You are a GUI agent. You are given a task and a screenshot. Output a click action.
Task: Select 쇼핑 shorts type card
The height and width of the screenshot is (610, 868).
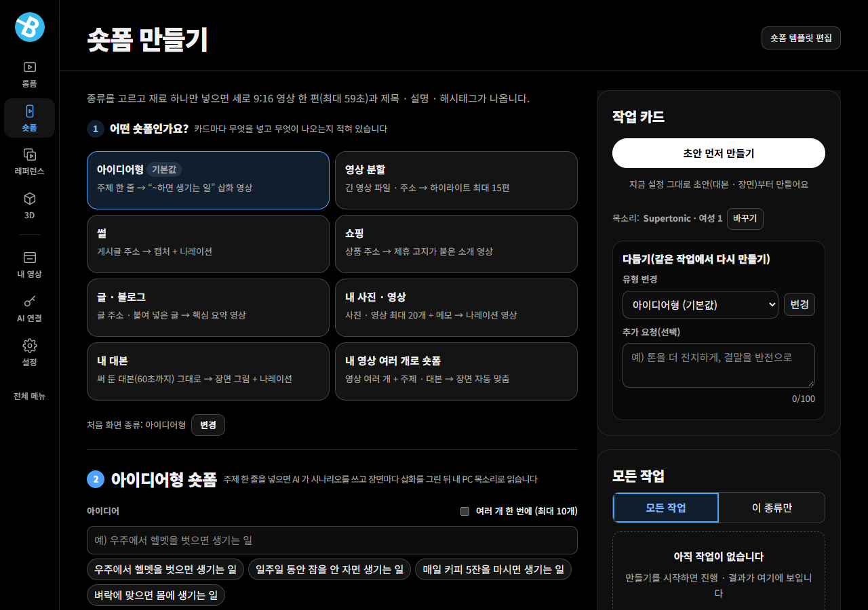tap(456, 244)
